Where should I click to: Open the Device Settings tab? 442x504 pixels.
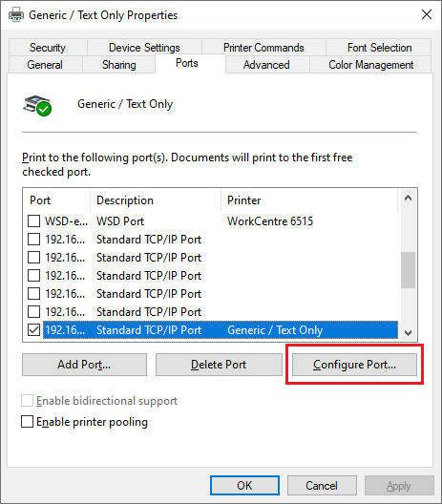click(144, 48)
